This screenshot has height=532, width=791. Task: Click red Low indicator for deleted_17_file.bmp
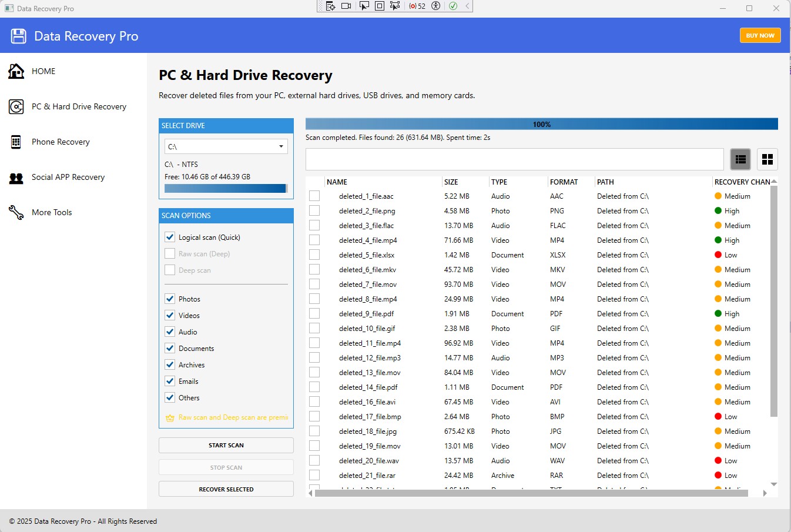[x=718, y=417]
